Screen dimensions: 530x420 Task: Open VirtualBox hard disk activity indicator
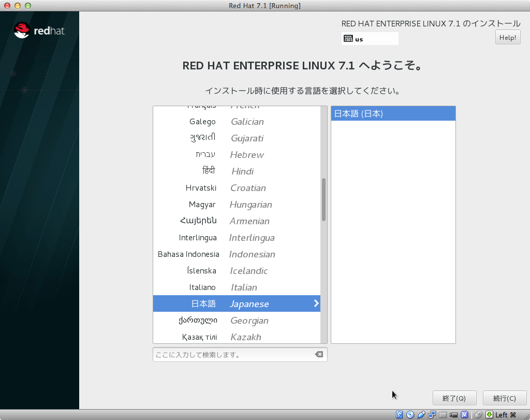(399, 415)
